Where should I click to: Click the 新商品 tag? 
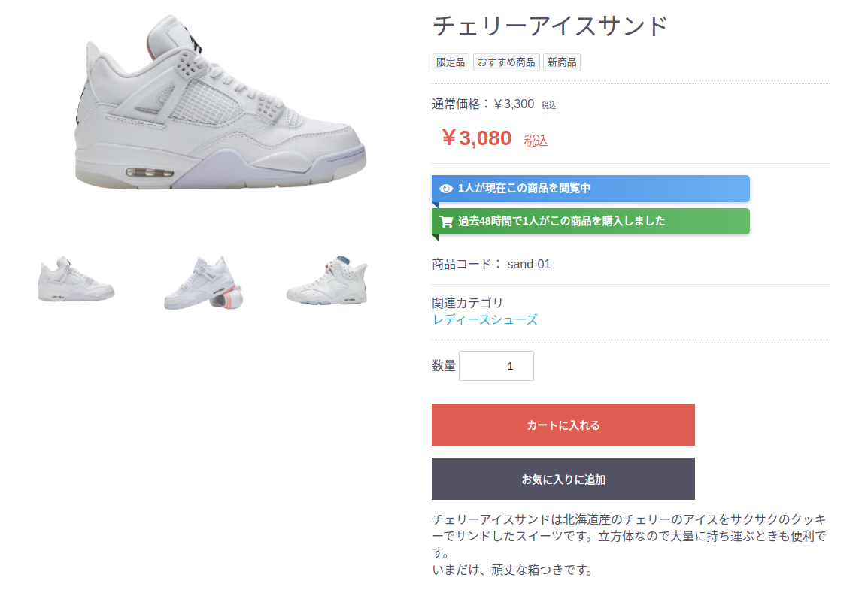pyautogui.click(x=561, y=62)
